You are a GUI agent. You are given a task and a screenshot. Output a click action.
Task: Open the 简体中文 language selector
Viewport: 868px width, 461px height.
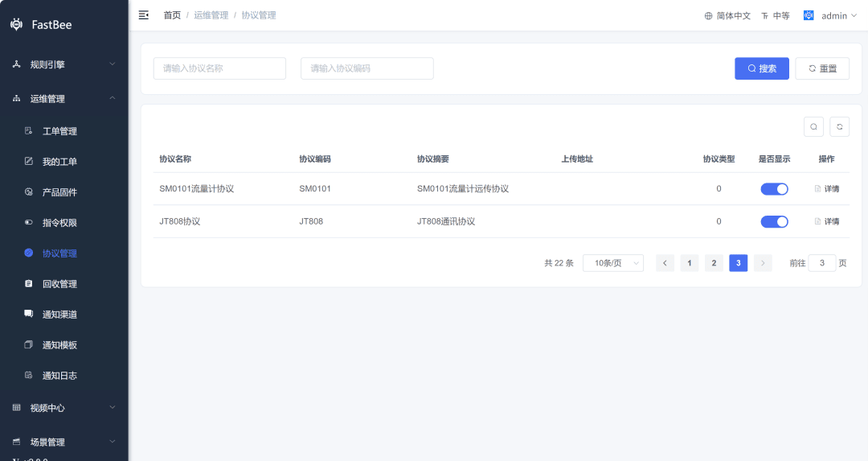(x=733, y=15)
